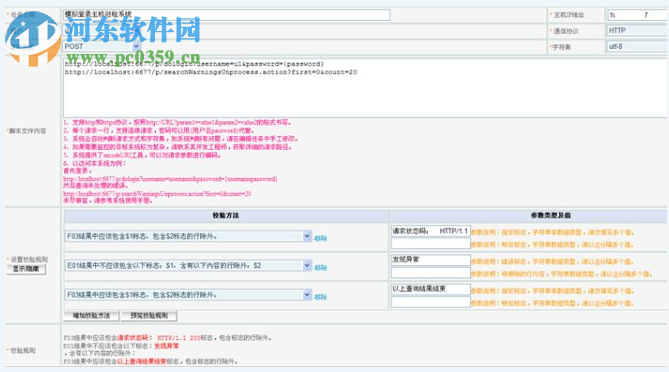This screenshot has width=669, height=372.
Task: Click the 校验规则 label beside the rule preview
Action: [x=23, y=350]
